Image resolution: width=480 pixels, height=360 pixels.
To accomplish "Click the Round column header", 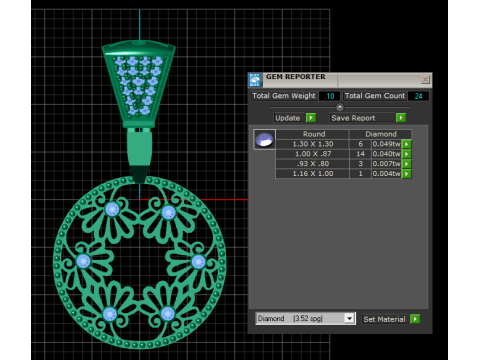I will click(313, 134).
